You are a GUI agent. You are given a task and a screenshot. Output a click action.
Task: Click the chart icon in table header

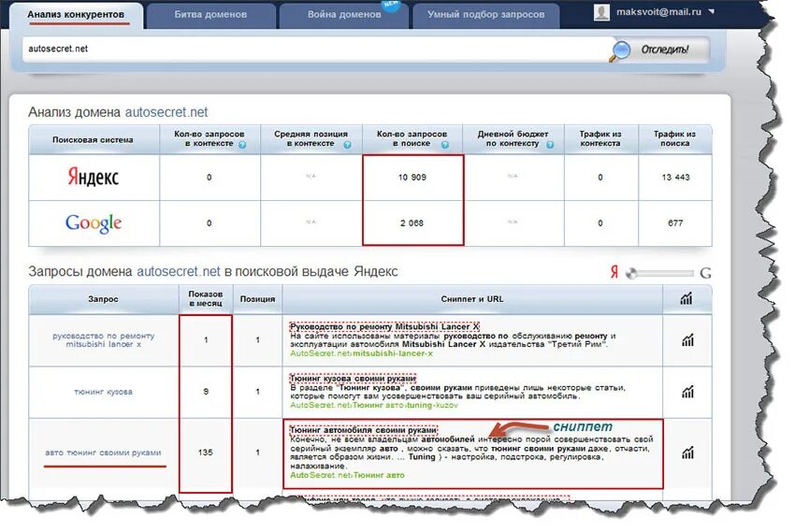tap(686, 299)
